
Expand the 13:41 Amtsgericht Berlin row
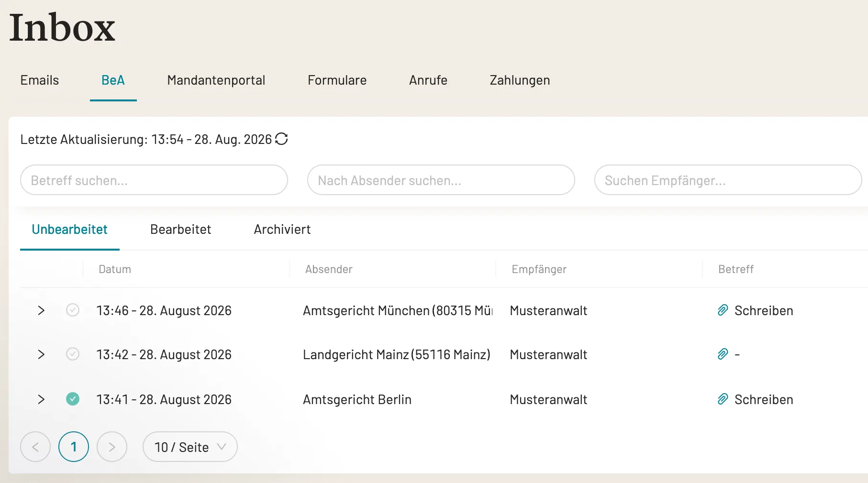pos(41,399)
